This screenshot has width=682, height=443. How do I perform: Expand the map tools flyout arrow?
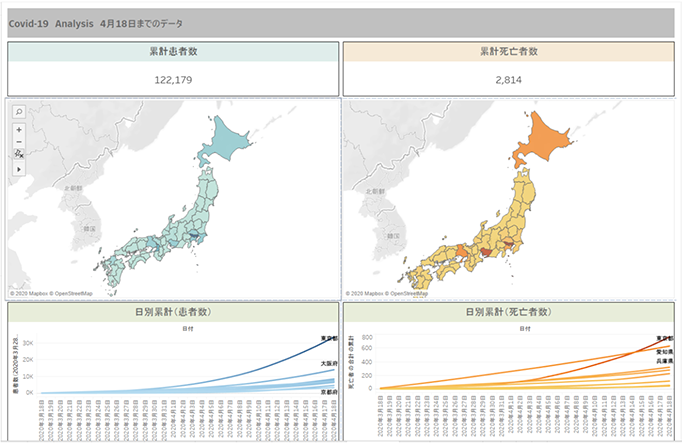(19, 170)
